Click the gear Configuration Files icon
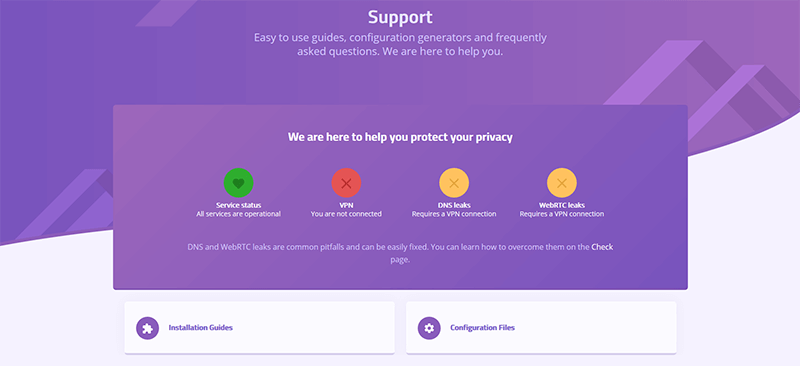This screenshot has height=366, width=800. coord(429,328)
